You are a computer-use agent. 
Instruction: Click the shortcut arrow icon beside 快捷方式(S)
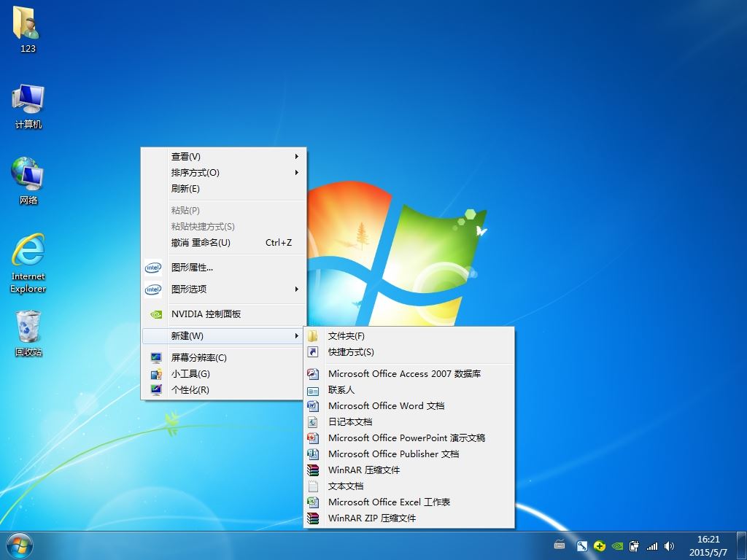point(312,352)
